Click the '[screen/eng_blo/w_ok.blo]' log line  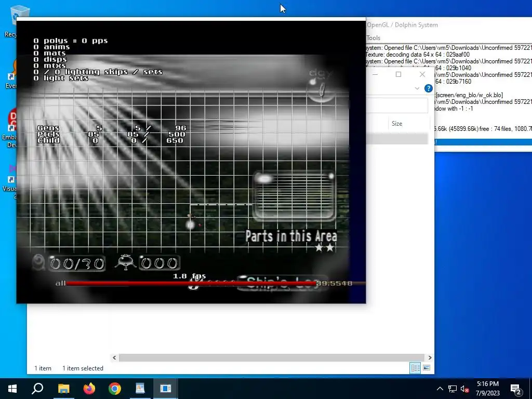pyautogui.click(x=469, y=95)
